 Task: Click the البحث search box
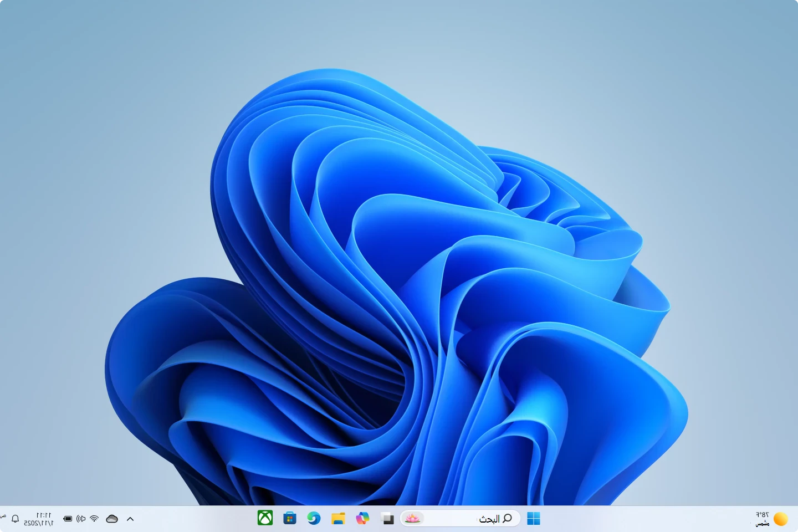pos(465,519)
